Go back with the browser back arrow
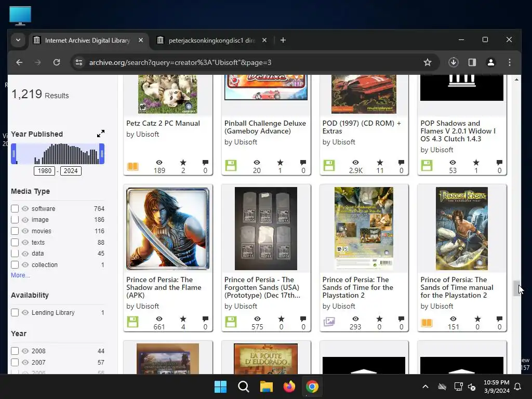 tap(19, 62)
